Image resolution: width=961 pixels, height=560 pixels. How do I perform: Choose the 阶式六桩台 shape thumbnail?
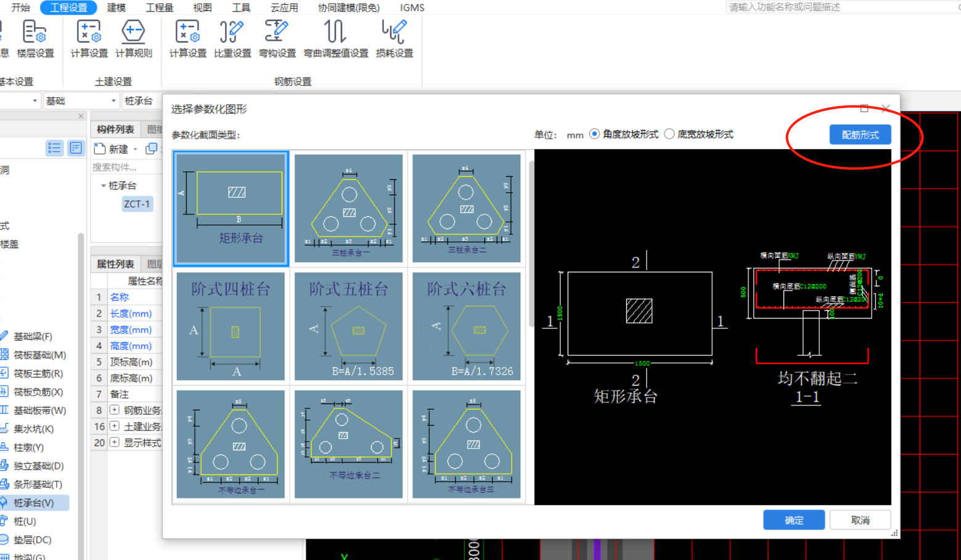coord(467,327)
